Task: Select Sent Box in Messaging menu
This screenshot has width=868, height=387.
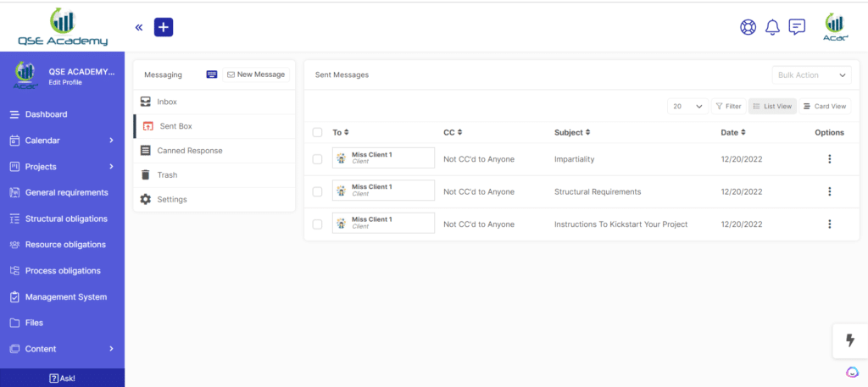Action: [214, 126]
